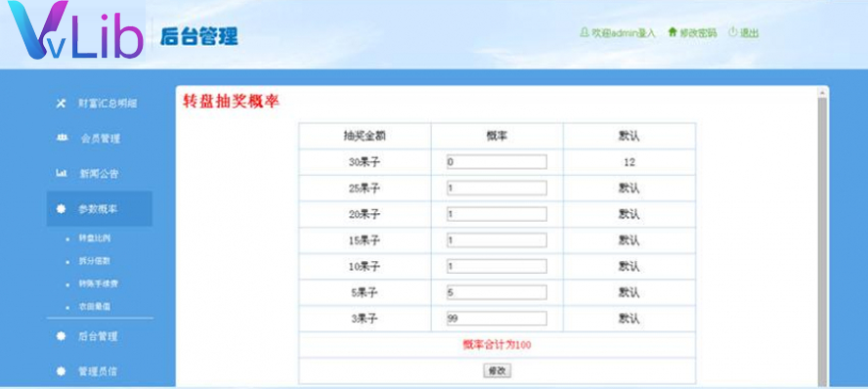Click the 3果子 cell
868x389 pixels.
coord(365,319)
